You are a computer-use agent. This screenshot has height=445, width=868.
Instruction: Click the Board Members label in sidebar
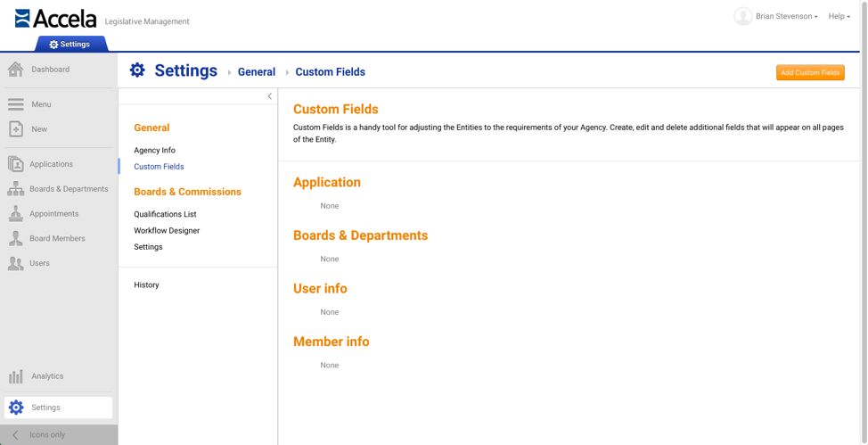click(x=58, y=238)
